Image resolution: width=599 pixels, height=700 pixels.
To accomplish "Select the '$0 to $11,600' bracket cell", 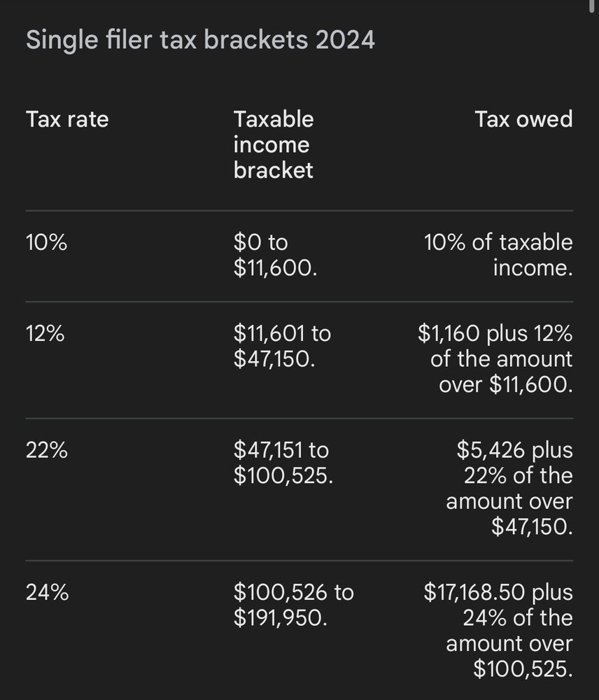I will coord(276,255).
